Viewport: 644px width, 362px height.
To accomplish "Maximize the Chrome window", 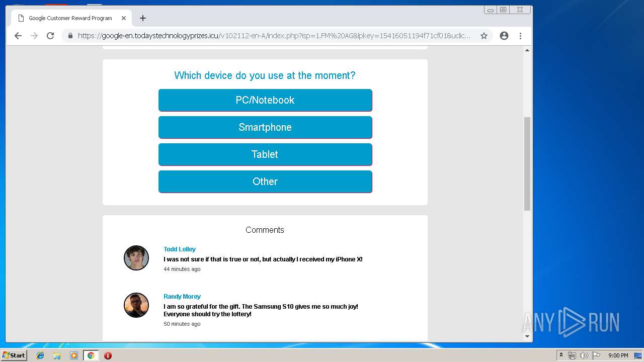I will 503,10.
